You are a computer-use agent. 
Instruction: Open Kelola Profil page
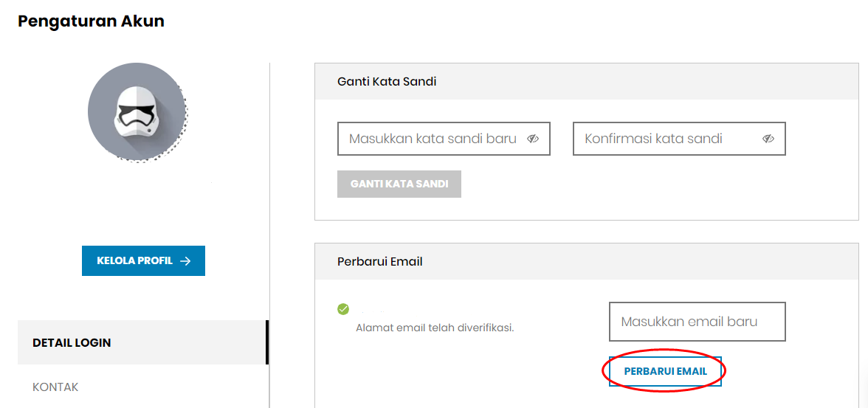[143, 260]
